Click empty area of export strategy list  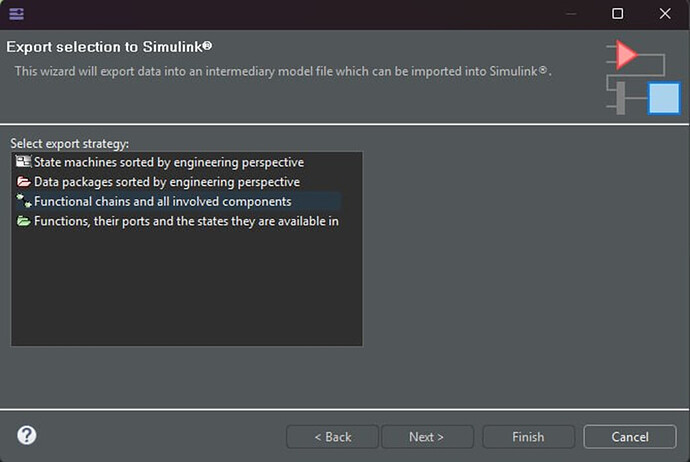point(187,288)
